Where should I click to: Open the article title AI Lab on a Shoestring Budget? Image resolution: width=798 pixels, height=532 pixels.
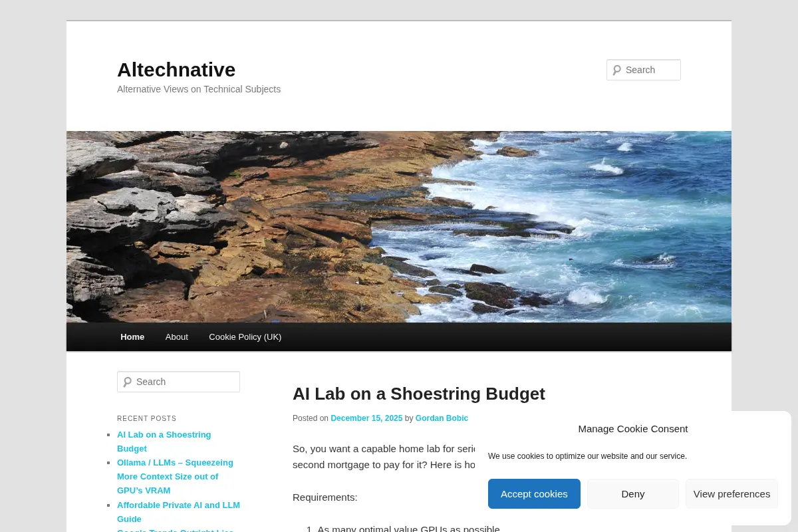[419, 394]
